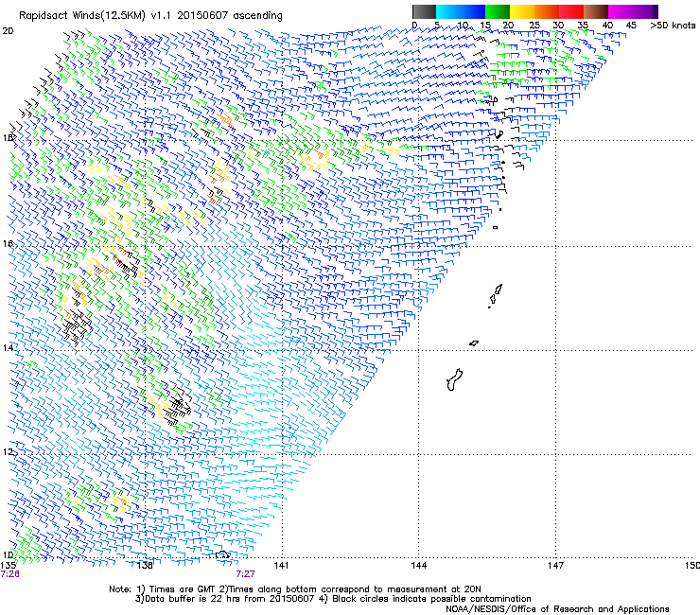Click the green 15-20 knots legend color
Viewport: 700px width, 615px height.
(498, 11)
